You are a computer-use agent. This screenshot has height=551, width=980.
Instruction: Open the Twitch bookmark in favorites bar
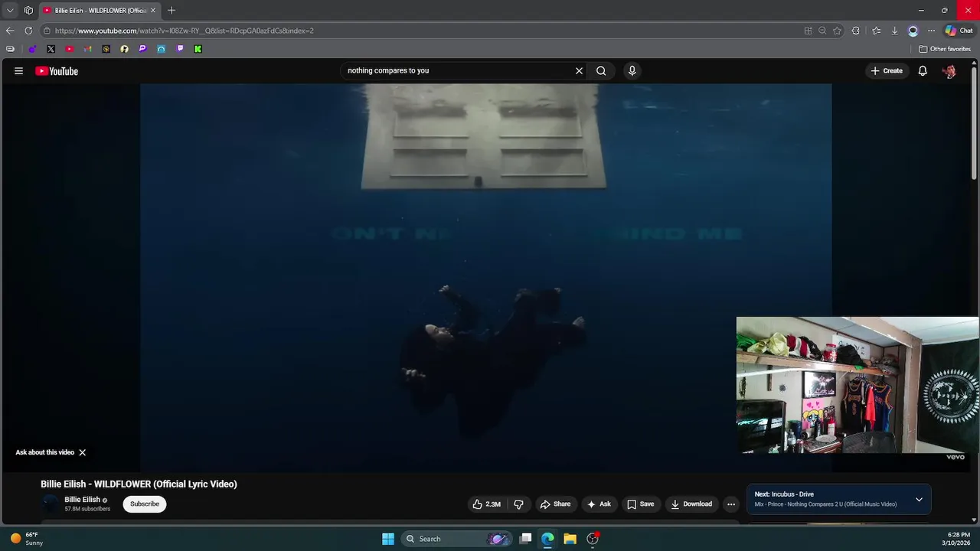click(x=179, y=49)
